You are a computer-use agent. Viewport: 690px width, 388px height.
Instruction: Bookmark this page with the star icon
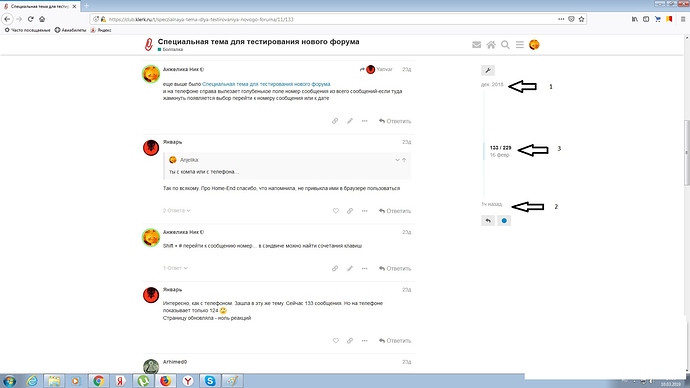[581, 19]
